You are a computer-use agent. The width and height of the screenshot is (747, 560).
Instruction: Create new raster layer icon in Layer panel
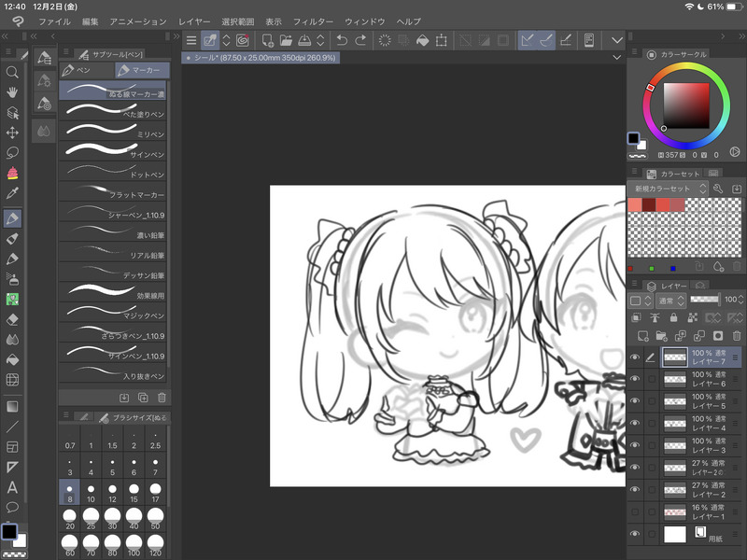click(x=642, y=336)
